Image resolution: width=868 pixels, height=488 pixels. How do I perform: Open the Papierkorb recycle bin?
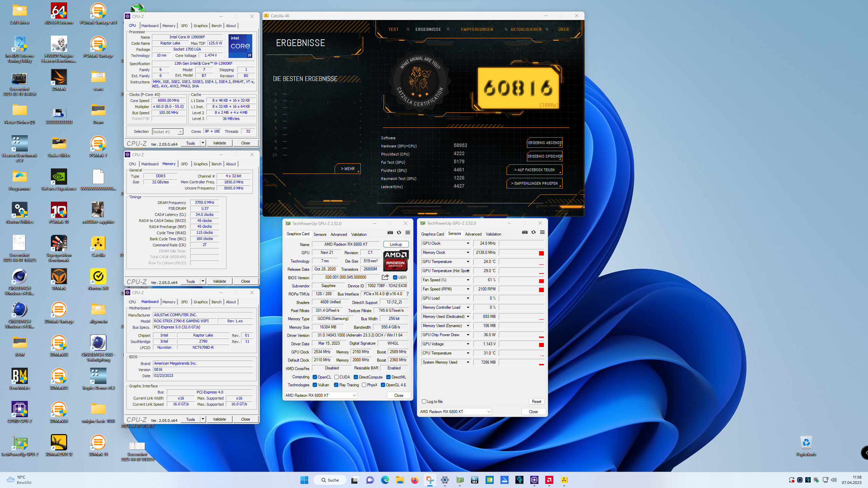pyautogui.click(x=806, y=446)
